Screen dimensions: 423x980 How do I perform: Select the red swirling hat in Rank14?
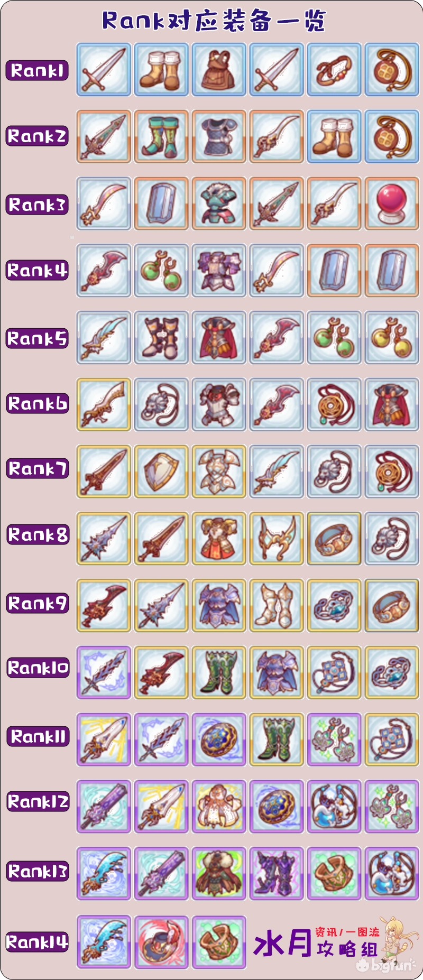tap(161, 942)
